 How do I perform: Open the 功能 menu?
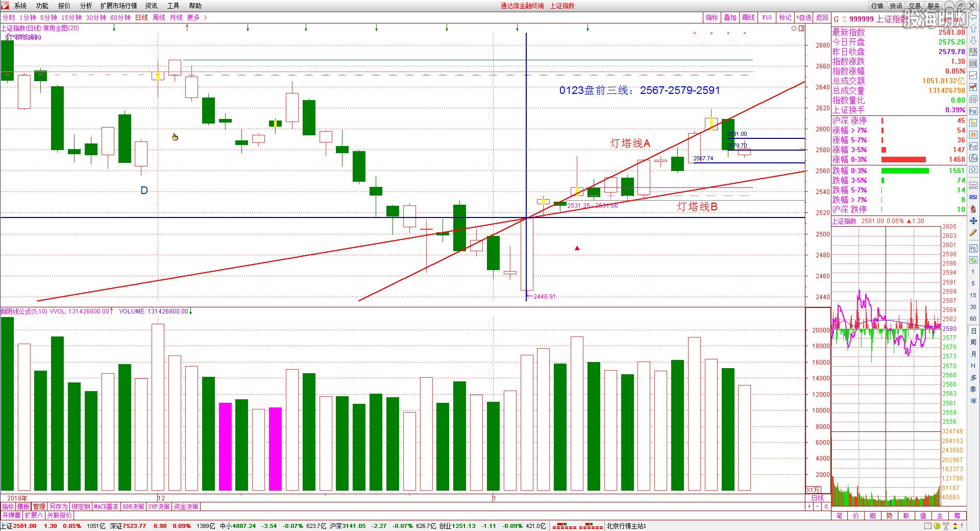click(x=42, y=6)
